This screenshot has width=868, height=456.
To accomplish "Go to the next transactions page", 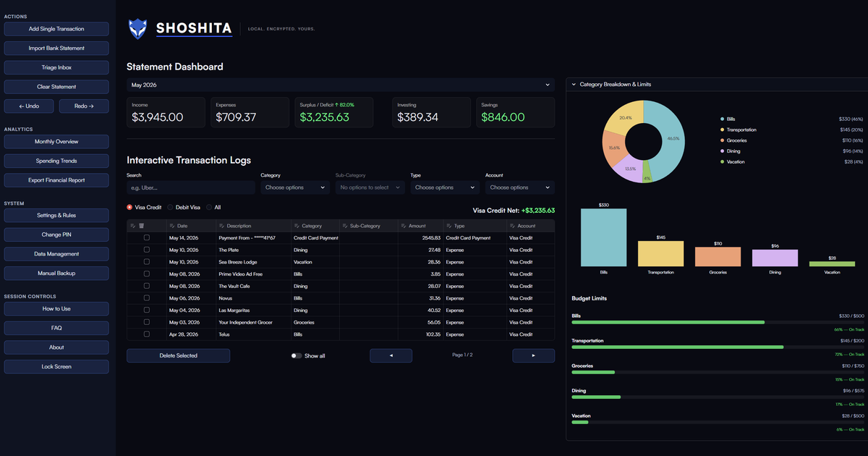I will point(534,356).
